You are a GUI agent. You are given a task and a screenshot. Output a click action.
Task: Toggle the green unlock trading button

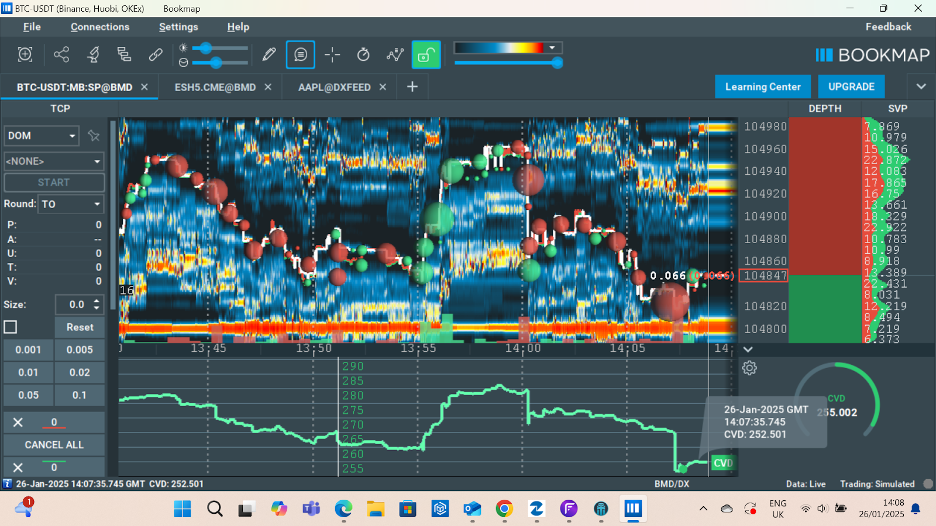pyautogui.click(x=426, y=54)
